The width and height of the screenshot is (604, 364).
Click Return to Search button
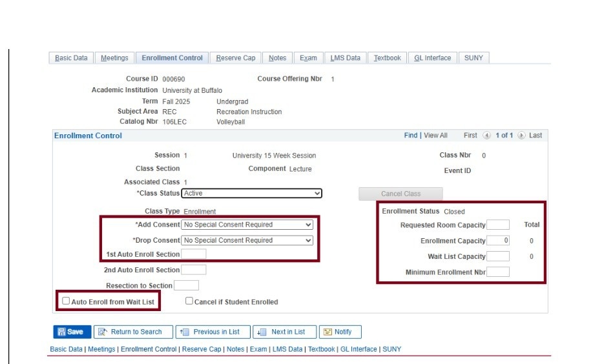pos(133,332)
